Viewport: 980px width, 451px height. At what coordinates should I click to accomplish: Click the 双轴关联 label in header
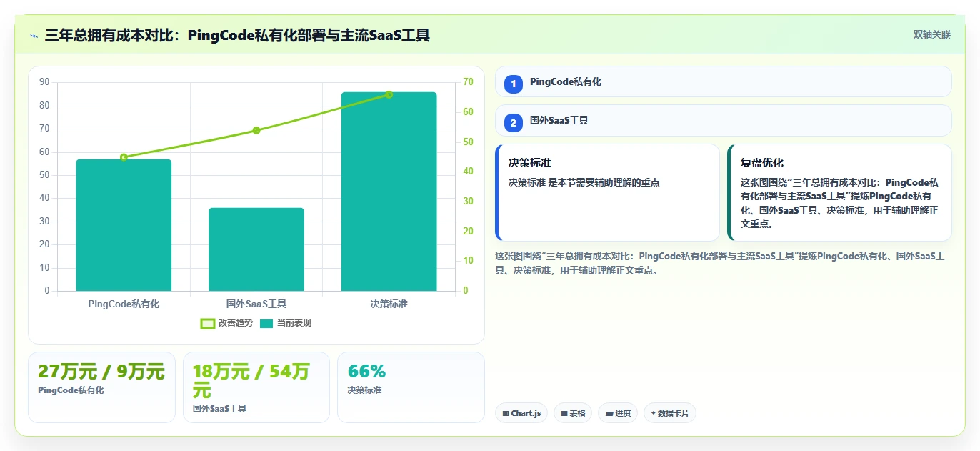pos(932,35)
